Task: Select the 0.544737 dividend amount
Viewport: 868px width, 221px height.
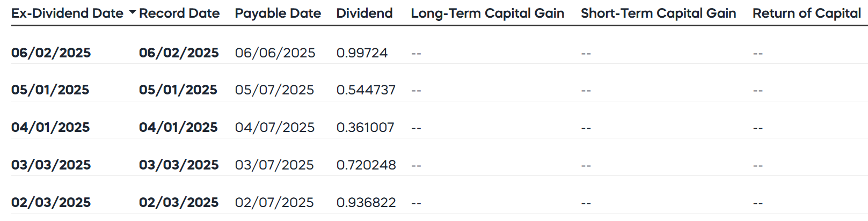Action: [366, 90]
